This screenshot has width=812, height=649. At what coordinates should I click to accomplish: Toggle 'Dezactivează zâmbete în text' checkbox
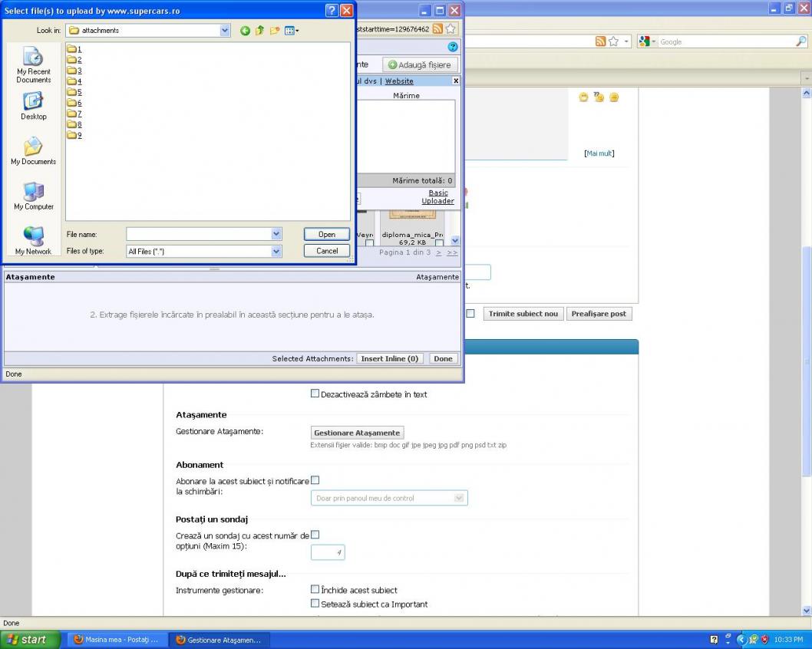[315, 394]
